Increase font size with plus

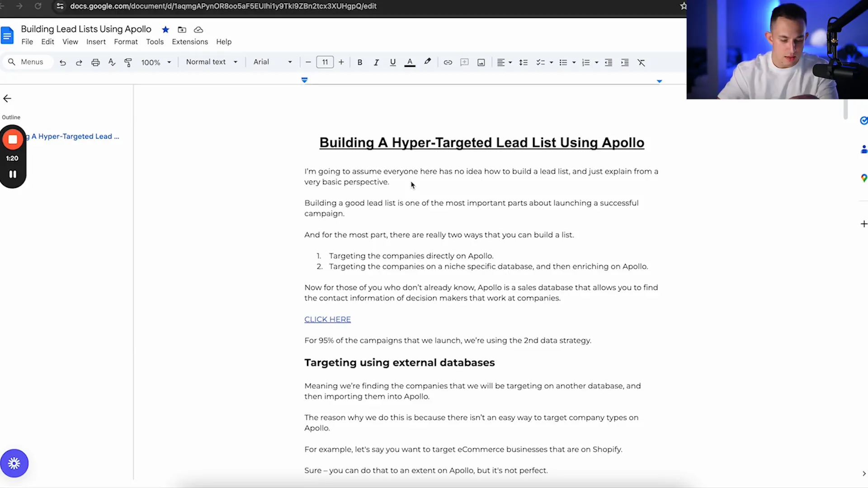pyautogui.click(x=341, y=62)
